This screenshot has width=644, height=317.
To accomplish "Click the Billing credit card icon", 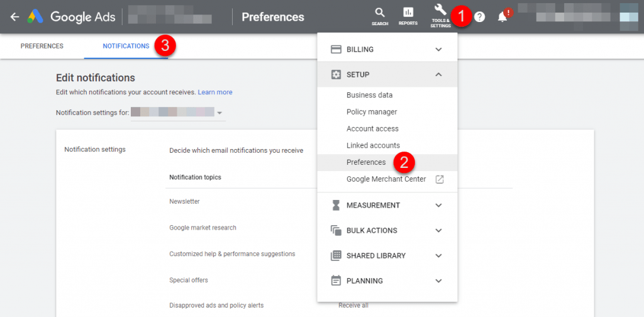I will coord(336,49).
